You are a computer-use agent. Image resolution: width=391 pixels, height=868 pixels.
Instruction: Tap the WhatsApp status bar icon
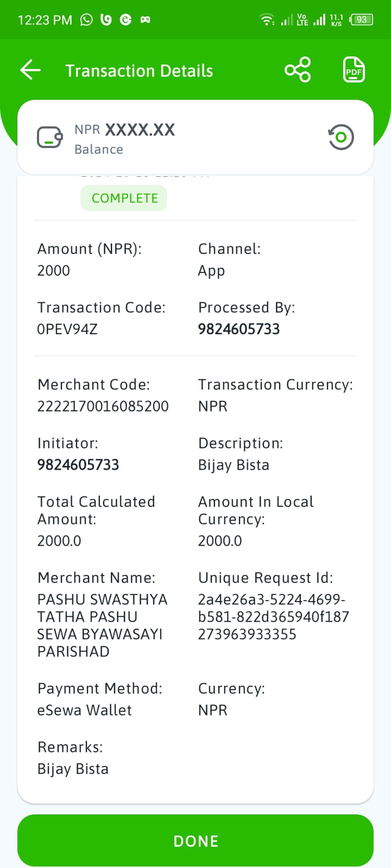coord(86,20)
